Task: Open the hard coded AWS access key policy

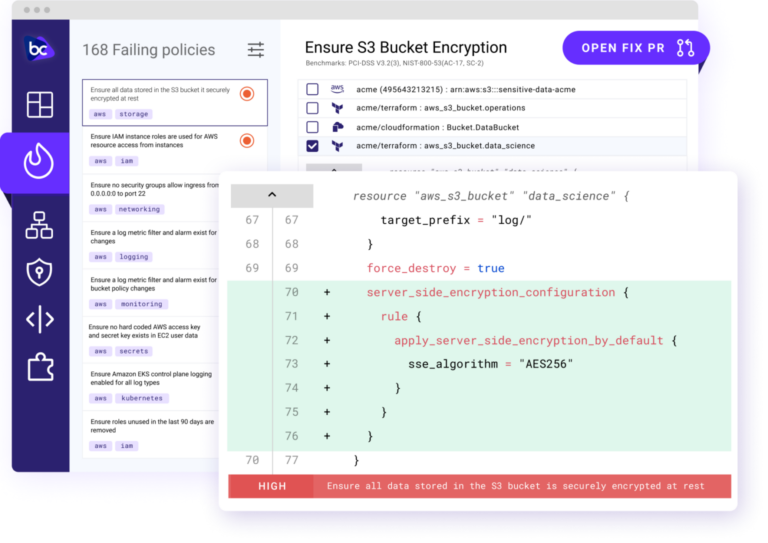Action: pos(151,339)
